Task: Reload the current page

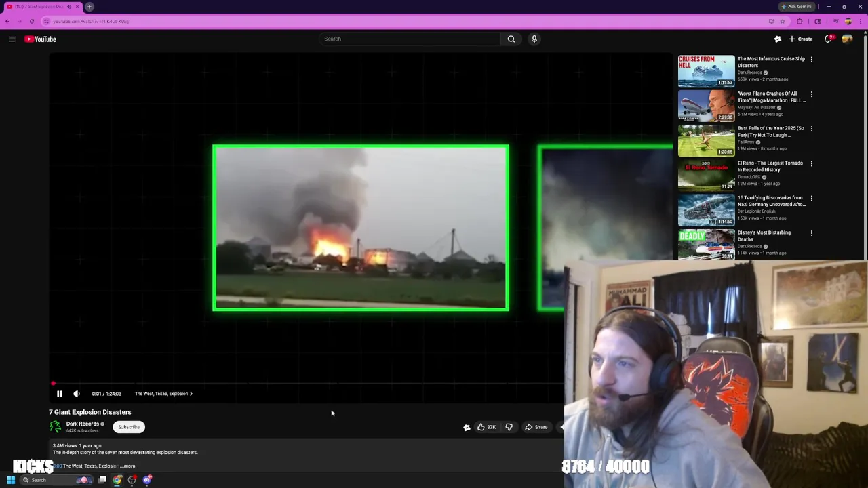Action: (x=32, y=22)
